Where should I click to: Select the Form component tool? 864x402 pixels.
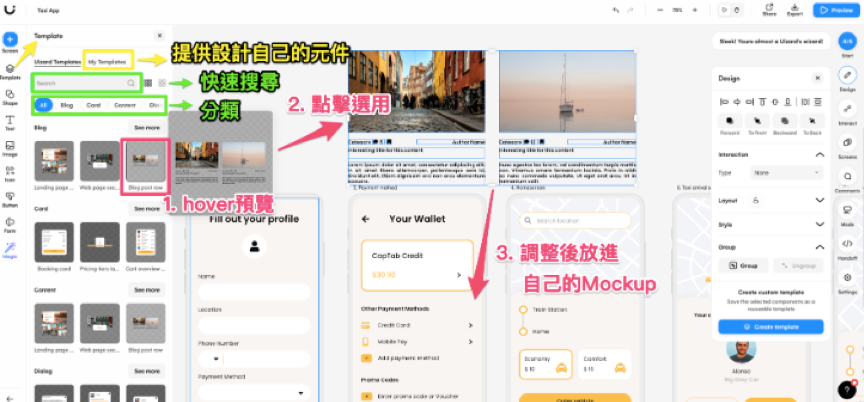(x=10, y=225)
